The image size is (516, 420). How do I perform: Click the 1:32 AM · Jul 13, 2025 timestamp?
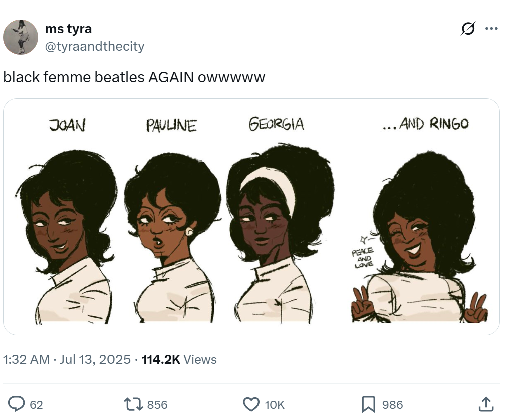67,359
